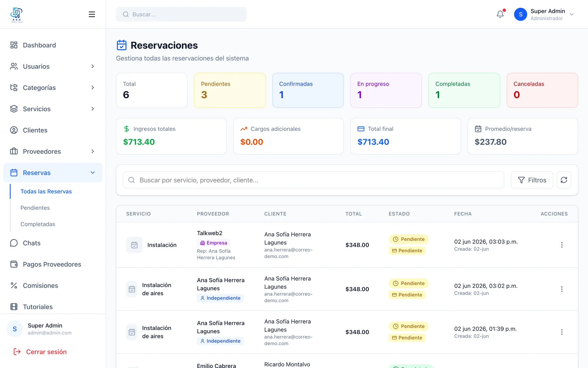Click the Ingresos totales $713.40 value

coord(139,142)
